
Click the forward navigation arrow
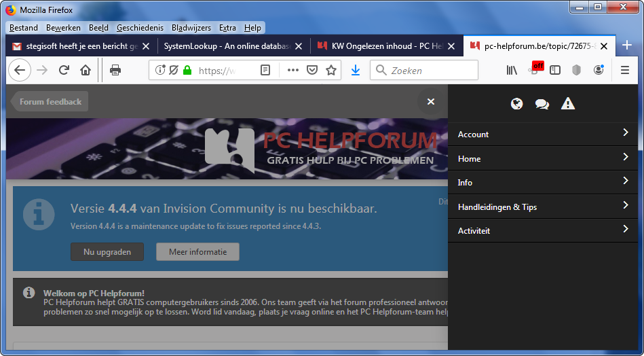pyautogui.click(x=42, y=70)
